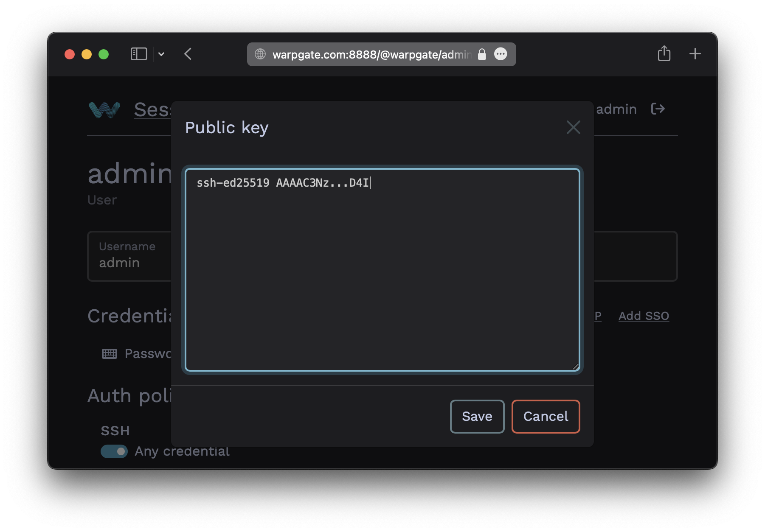Go back with the browser arrow
This screenshot has height=532, width=765.
pos(188,54)
